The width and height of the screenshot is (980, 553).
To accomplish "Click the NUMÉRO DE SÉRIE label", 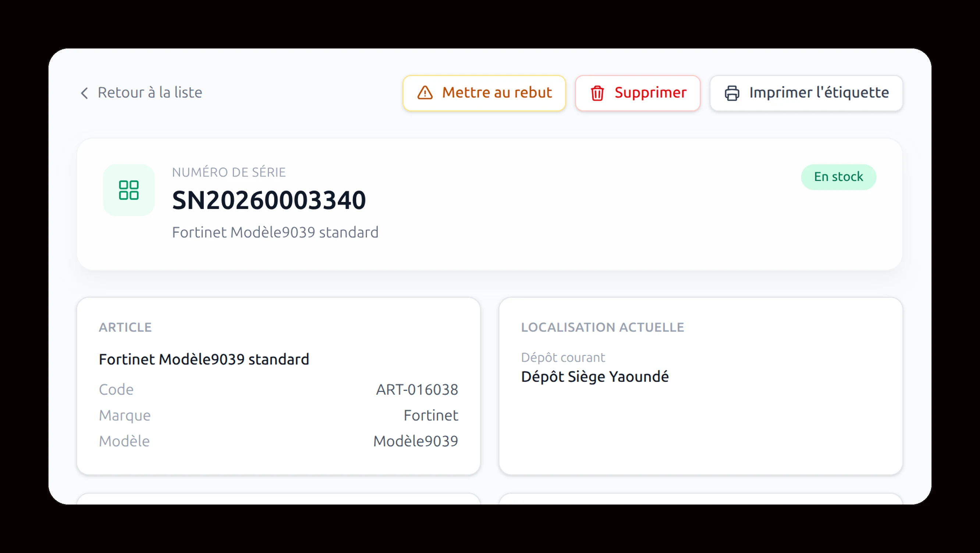I will (x=229, y=172).
